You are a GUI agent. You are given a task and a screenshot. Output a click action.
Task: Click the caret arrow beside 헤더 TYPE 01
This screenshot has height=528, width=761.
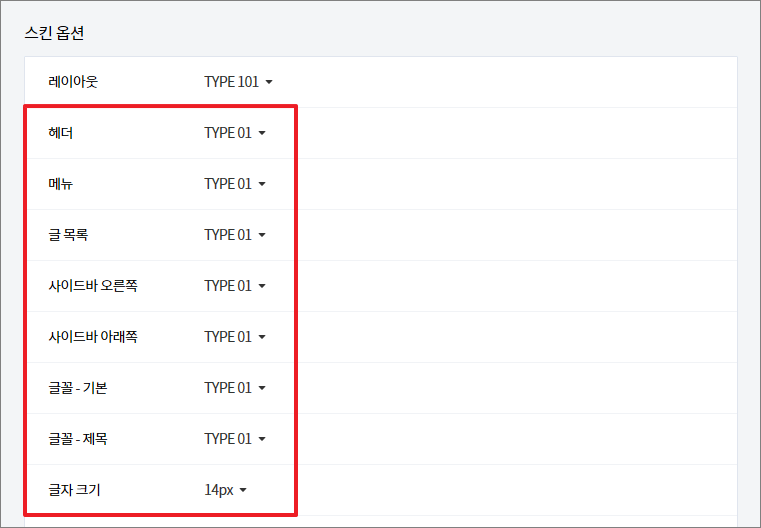point(262,133)
